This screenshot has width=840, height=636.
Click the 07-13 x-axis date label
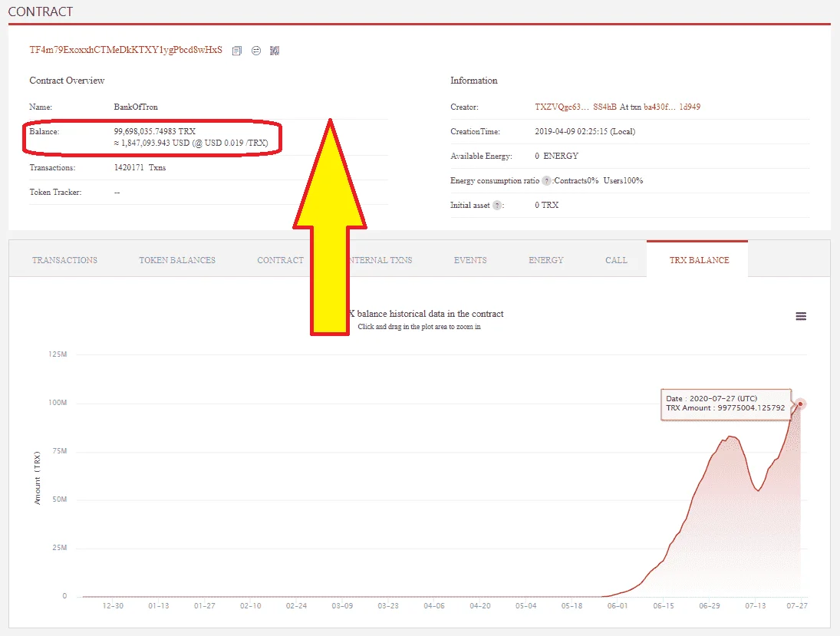click(x=756, y=605)
